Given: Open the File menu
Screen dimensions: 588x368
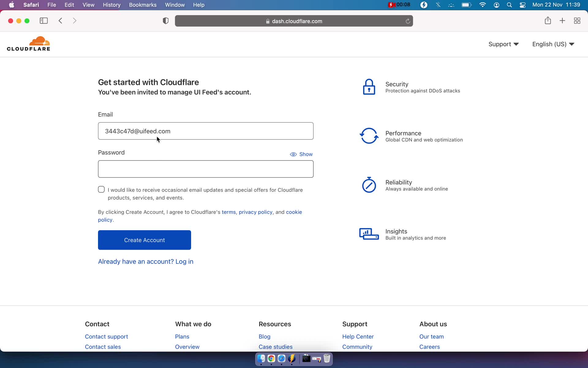Looking at the screenshot, I should [x=52, y=5].
